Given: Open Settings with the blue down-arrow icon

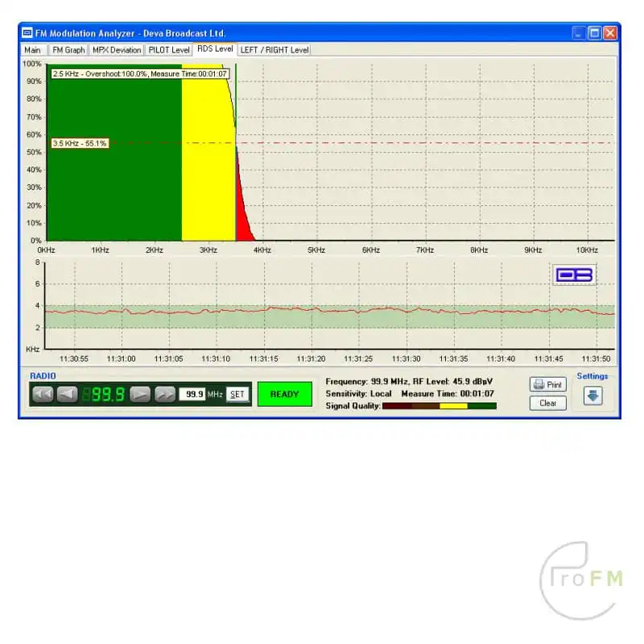Looking at the screenshot, I should 592,396.
